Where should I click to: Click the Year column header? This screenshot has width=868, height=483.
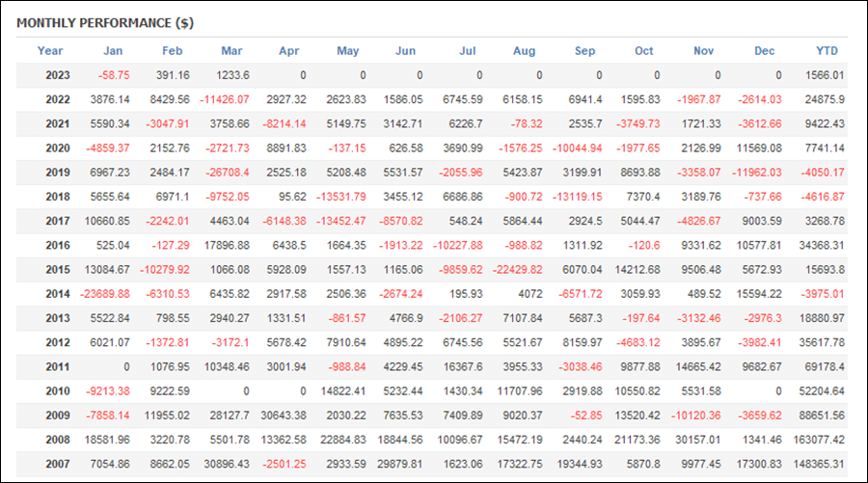(x=50, y=51)
